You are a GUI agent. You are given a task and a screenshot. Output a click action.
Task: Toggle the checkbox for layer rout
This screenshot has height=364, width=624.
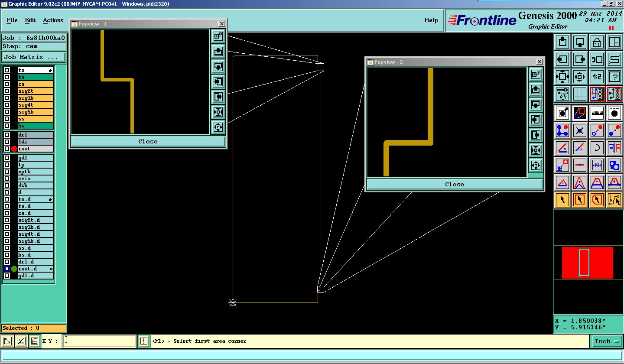click(x=7, y=149)
